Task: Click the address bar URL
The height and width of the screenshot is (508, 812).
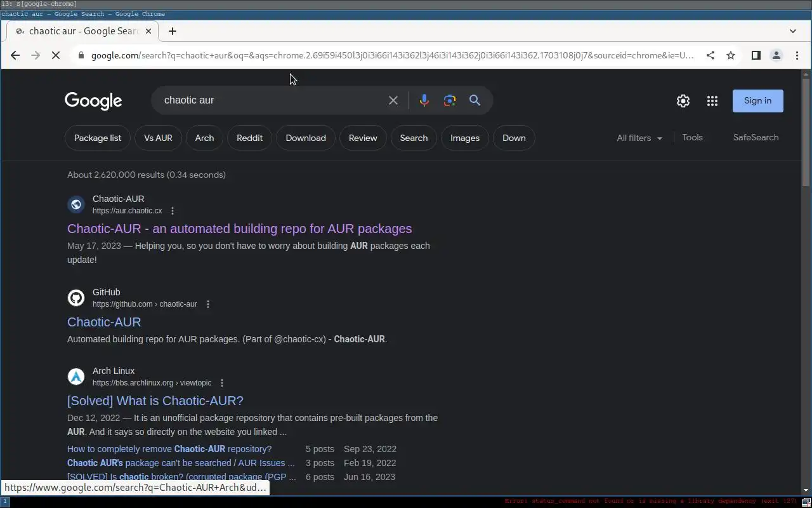Action: pyautogui.click(x=392, y=55)
